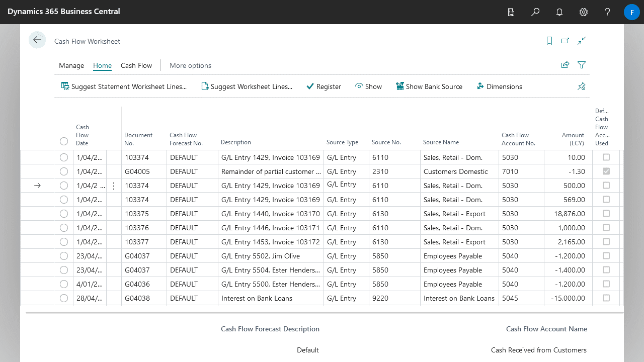
Task: Open Cash Flow Forecast No. column header
Action: (186, 139)
